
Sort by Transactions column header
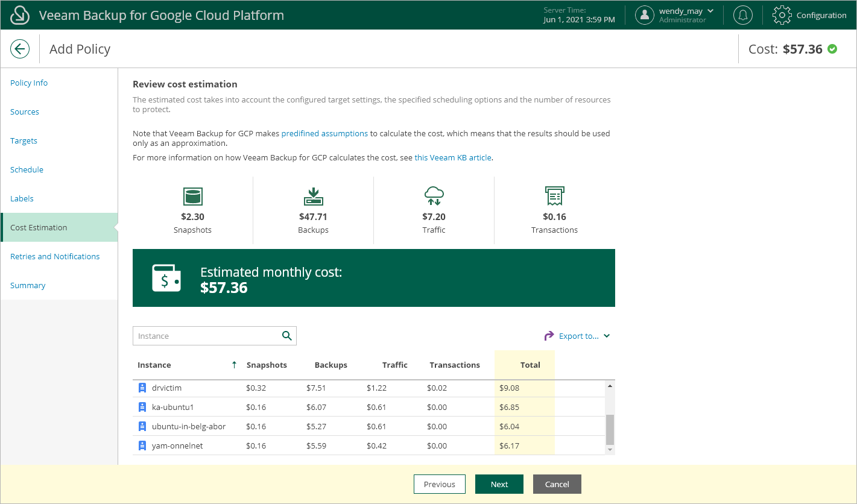(x=455, y=365)
